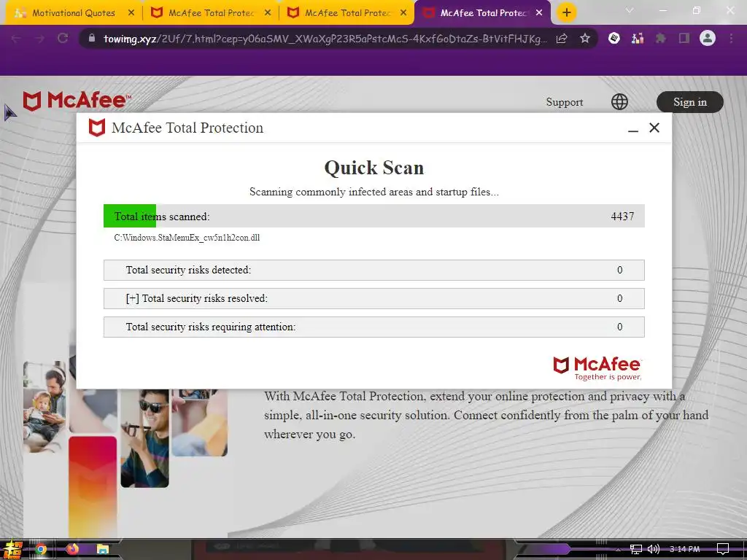Close the Motivational Quotes tab
Viewport: 747px width, 560px height.
[x=131, y=13]
